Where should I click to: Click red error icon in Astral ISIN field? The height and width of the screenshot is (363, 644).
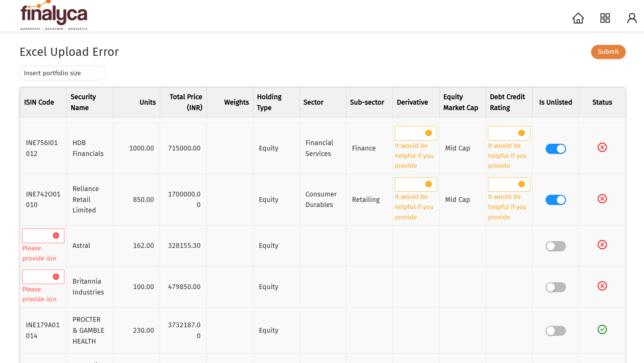56,236
